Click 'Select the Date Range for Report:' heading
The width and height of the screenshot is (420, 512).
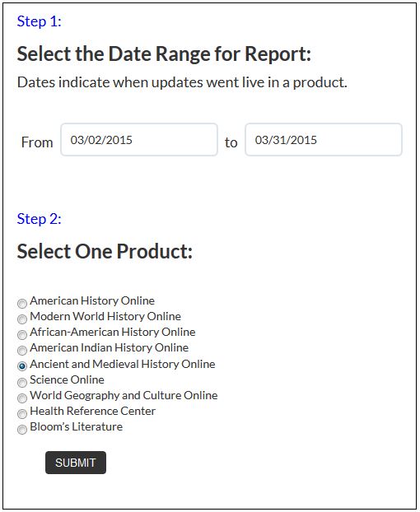click(164, 54)
